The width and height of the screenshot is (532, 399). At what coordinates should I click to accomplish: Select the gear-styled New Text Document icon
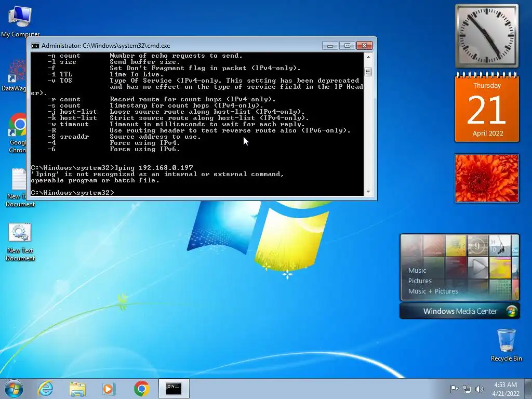point(20,242)
